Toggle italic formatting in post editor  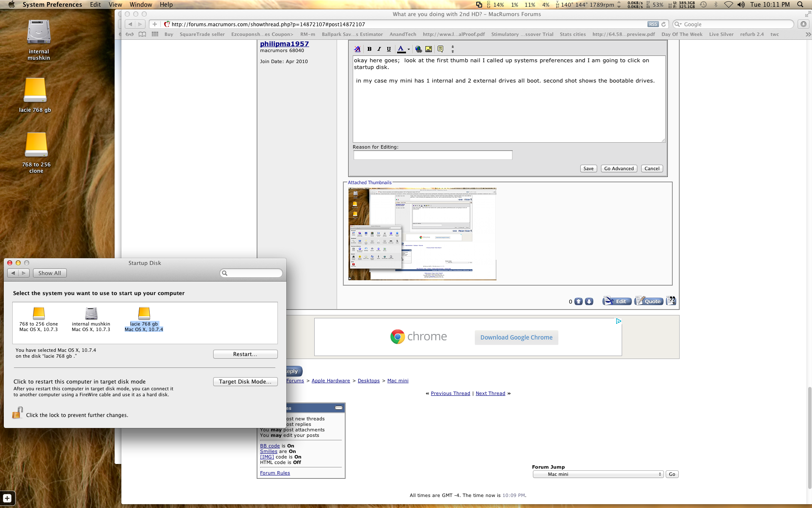pos(379,49)
